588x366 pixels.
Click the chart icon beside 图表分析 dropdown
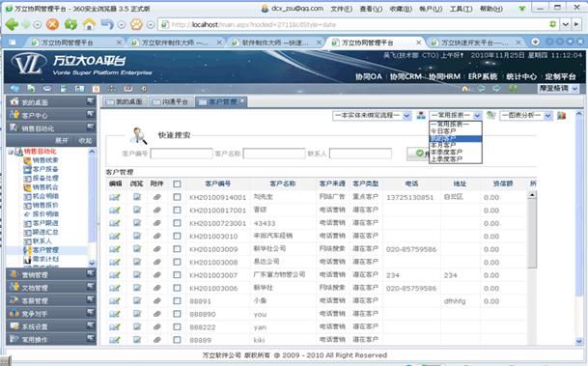561,116
